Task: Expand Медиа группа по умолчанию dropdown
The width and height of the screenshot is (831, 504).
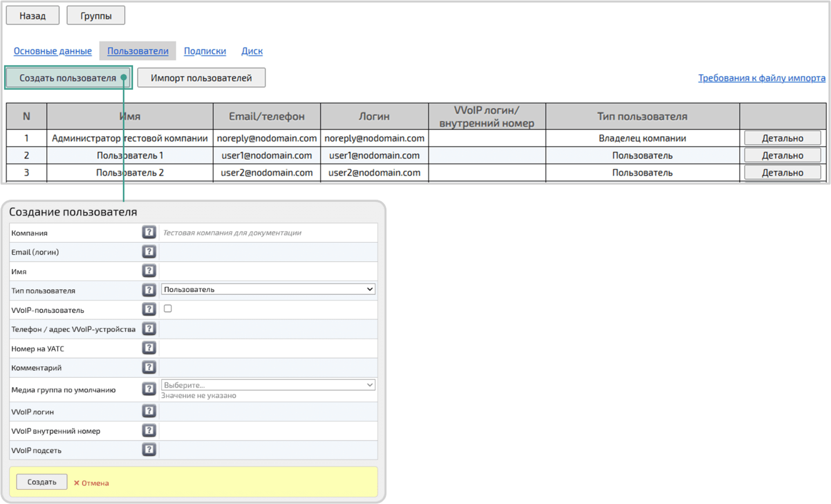Action: click(x=268, y=385)
